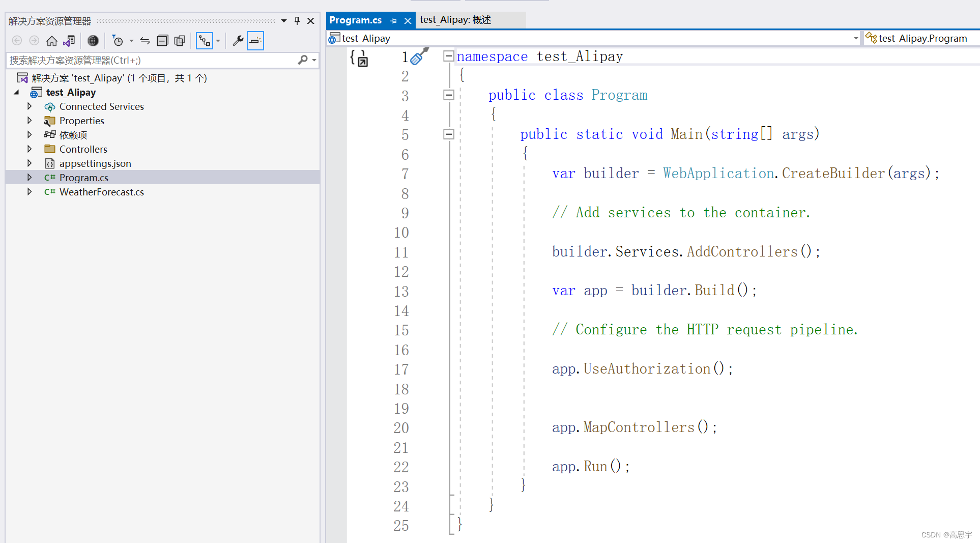Image resolution: width=980 pixels, height=543 pixels.
Task: Expand the appsettings.json node
Action: click(30, 163)
